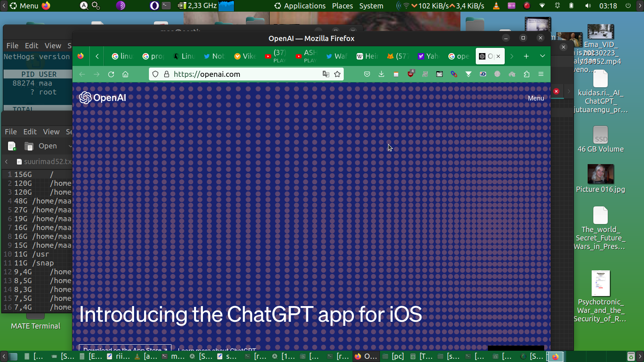Switch to the Yahoo 'Yah' tab
644x362 pixels.
pos(428,56)
